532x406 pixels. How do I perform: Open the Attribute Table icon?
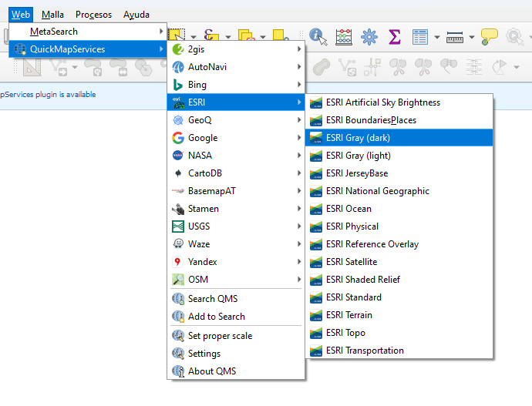[x=420, y=37]
